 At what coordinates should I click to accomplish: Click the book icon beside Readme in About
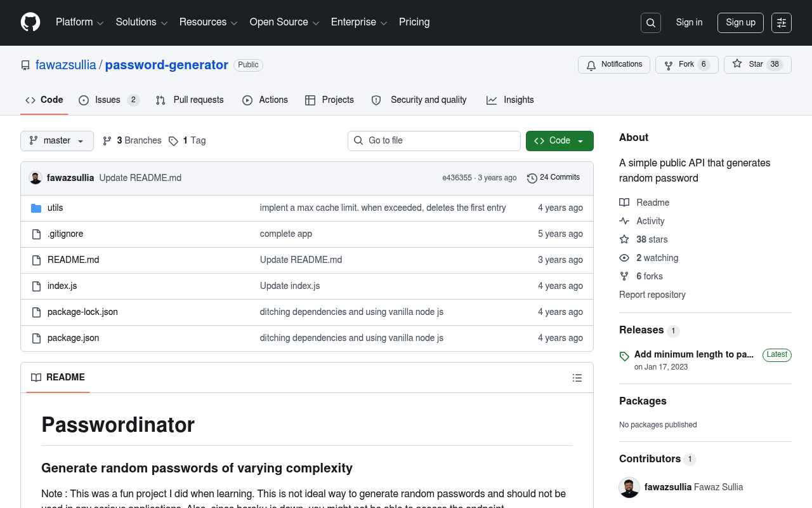pos(624,203)
